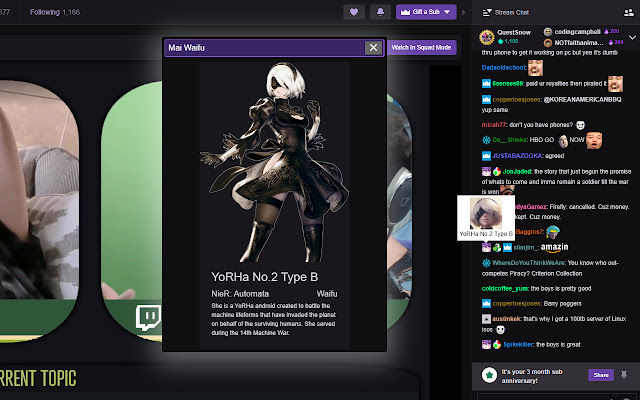This screenshot has width=640, height=400.
Task: Close the Mai Waifu popup
Action: (373, 48)
